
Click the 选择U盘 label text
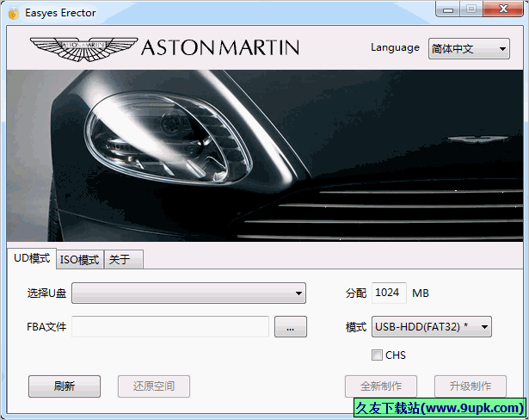[x=46, y=293]
